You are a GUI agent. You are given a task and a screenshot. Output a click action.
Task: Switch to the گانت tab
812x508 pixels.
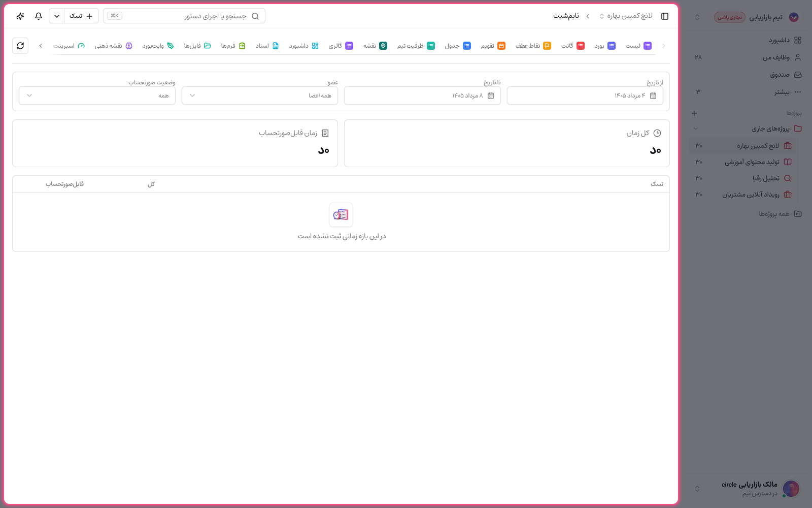coord(572,46)
